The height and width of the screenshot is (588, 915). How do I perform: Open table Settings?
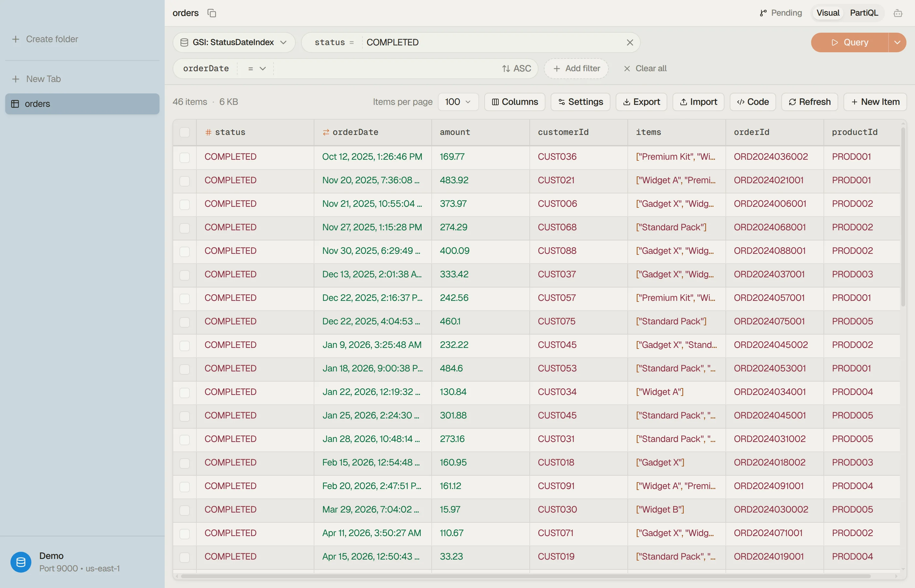(580, 102)
